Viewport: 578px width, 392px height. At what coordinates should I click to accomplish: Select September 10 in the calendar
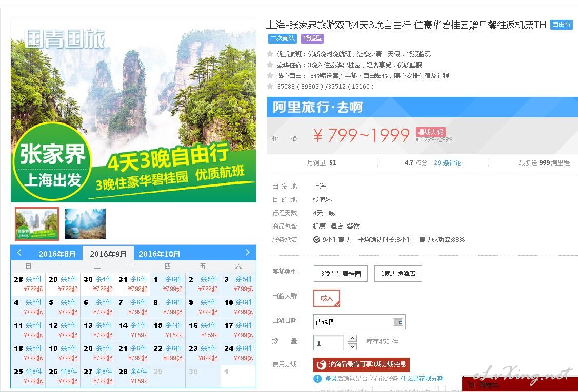(238, 307)
